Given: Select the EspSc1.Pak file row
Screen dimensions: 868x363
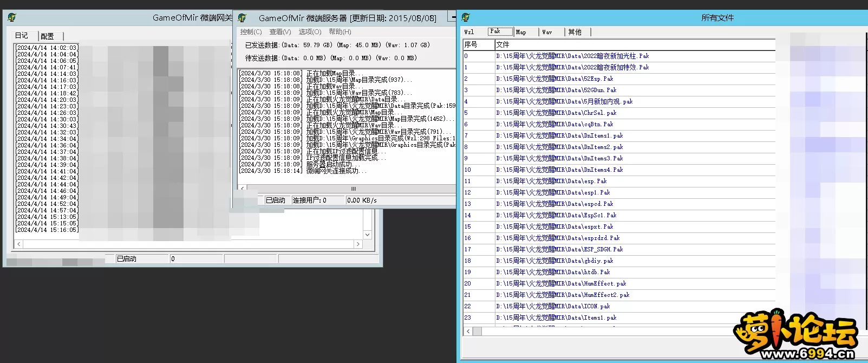Looking at the screenshot, I should tap(619, 215).
